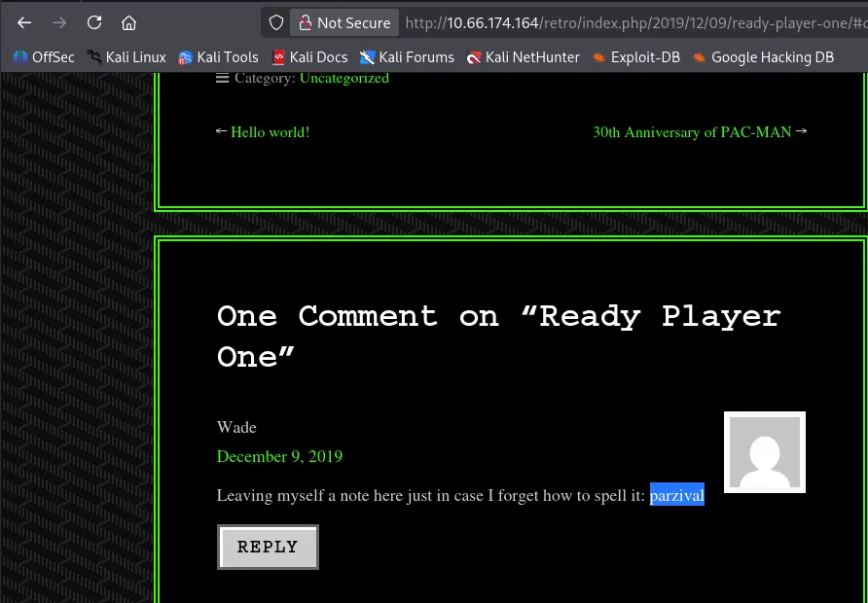This screenshot has width=868, height=603.
Task: Open the Not Secure connection info
Action: pos(344,22)
